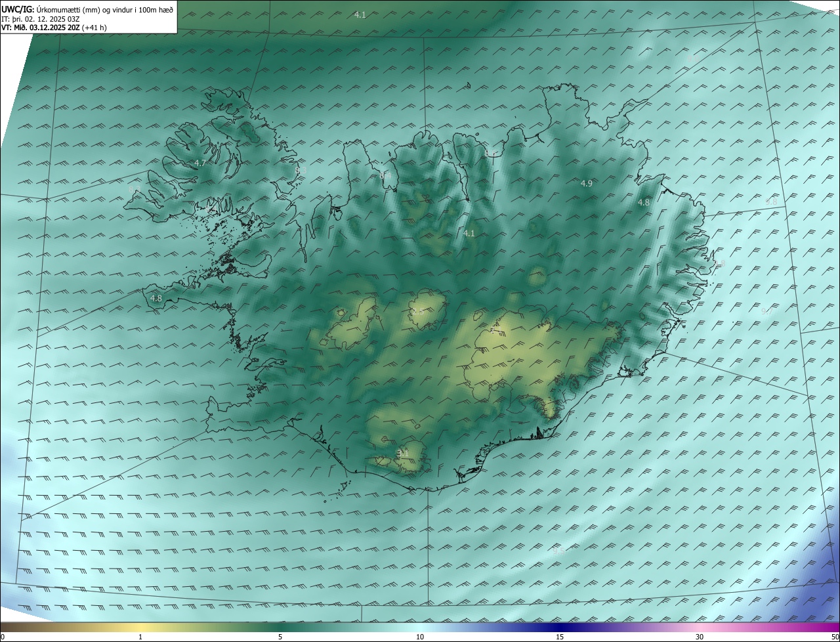The width and height of the screenshot is (840, 642).
Task: Click the 'VT: Mið. 03.12.2025 20Z (+41 h)' line
Action: [54, 28]
